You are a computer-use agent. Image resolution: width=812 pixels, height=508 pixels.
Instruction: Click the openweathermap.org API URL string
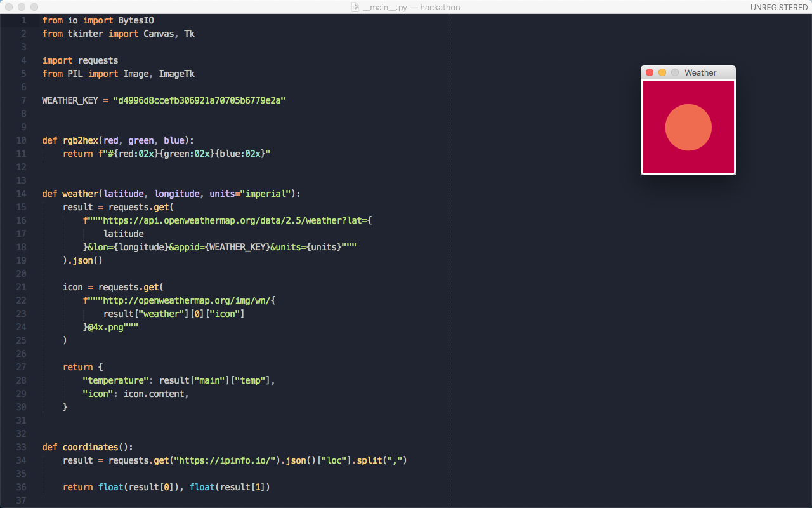tap(228, 220)
